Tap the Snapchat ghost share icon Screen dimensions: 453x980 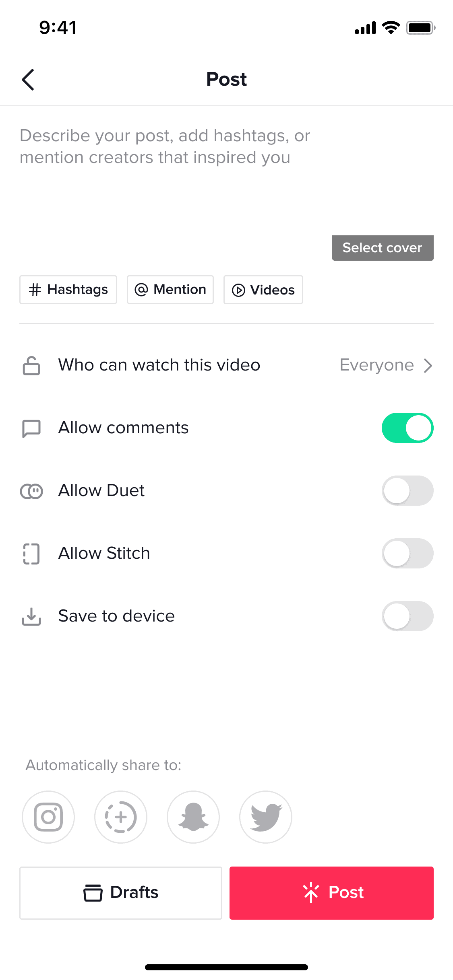pyautogui.click(x=193, y=817)
